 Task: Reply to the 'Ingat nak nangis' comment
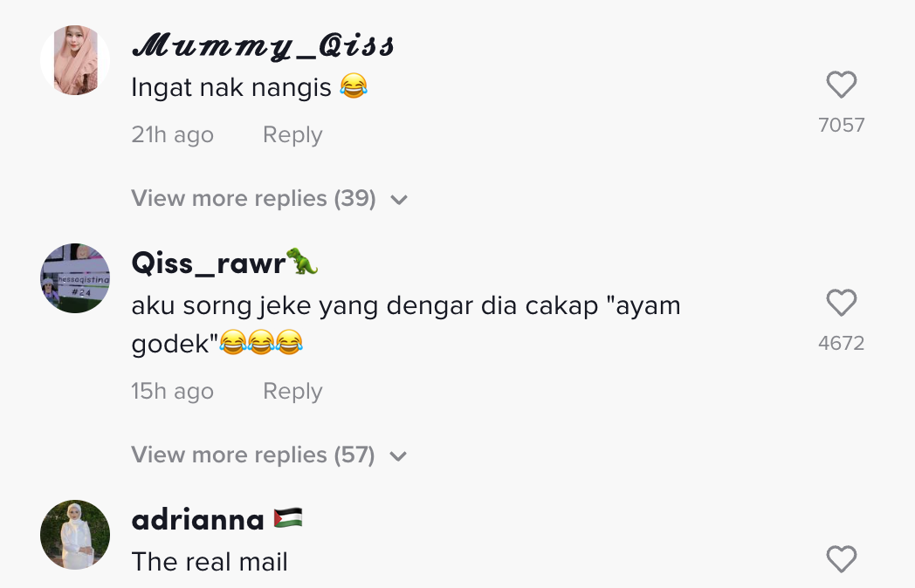pyautogui.click(x=292, y=134)
